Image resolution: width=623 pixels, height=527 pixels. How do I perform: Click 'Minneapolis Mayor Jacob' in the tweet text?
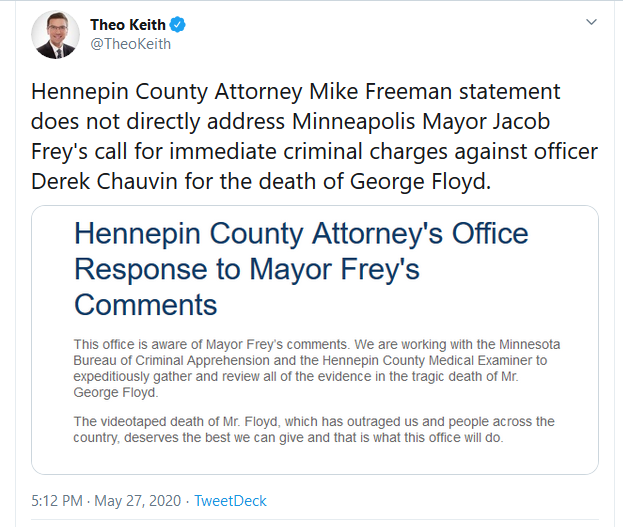tap(451, 123)
